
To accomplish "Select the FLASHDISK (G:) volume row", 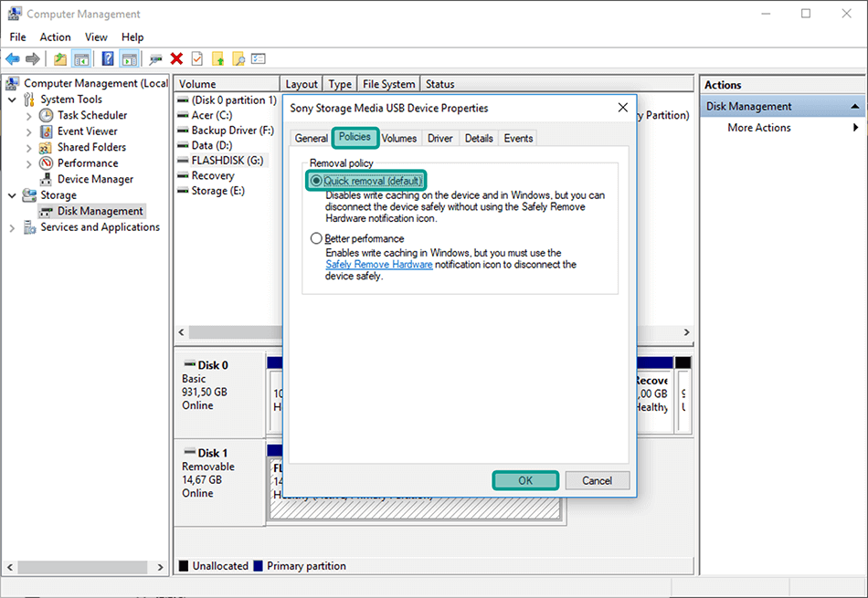I will point(221,161).
